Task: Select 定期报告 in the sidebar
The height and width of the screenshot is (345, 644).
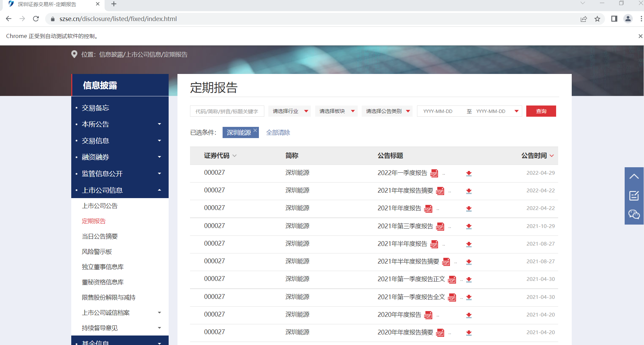Action: click(x=94, y=221)
